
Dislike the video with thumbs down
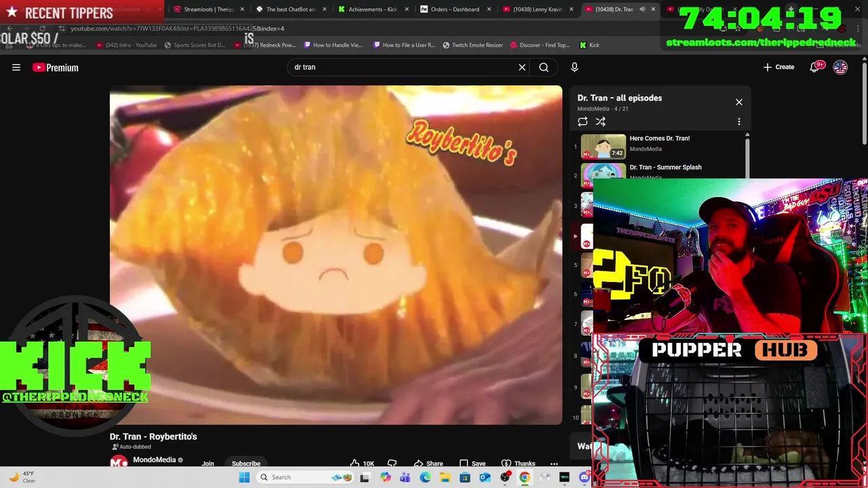tap(392, 464)
